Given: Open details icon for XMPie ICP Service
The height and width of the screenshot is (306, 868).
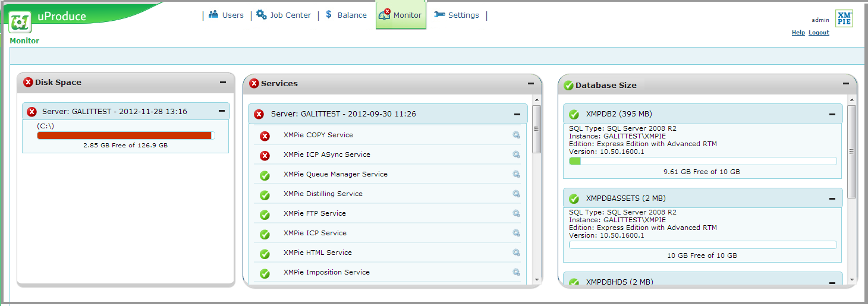Looking at the screenshot, I should click(x=517, y=233).
